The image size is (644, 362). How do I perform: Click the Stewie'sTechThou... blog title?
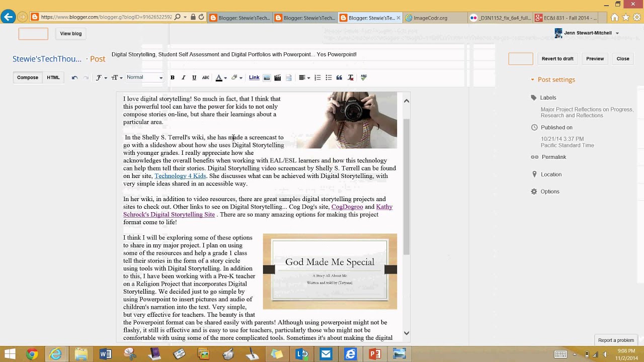point(47,59)
